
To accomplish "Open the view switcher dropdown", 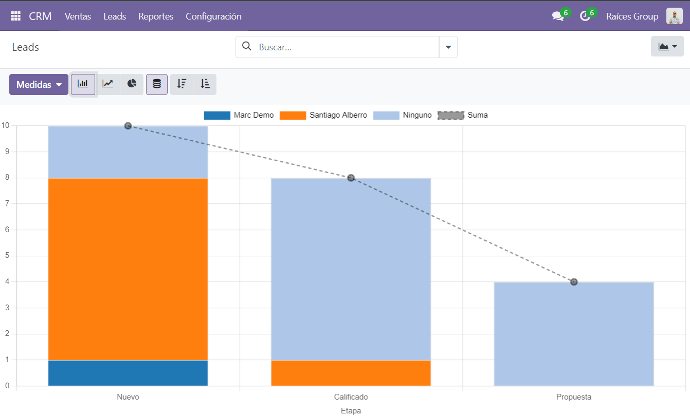I will pos(666,47).
